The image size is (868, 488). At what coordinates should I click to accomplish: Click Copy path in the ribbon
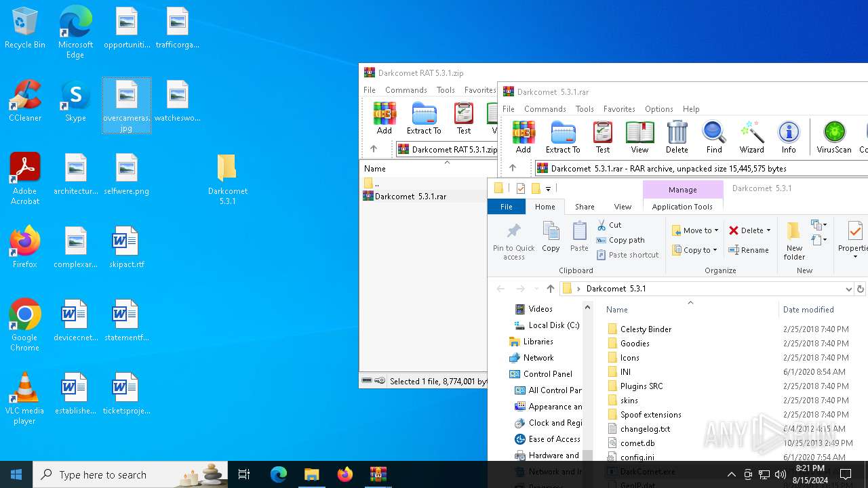620,240
